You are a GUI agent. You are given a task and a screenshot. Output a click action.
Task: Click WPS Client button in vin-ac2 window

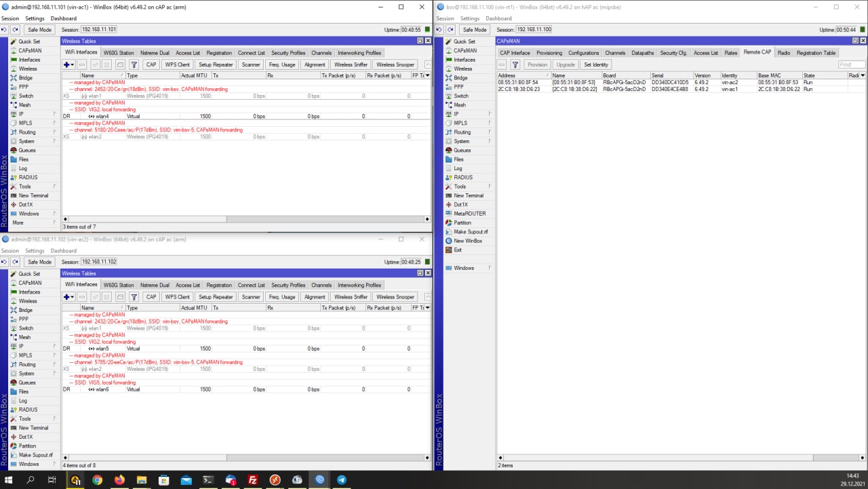point(178,297)
